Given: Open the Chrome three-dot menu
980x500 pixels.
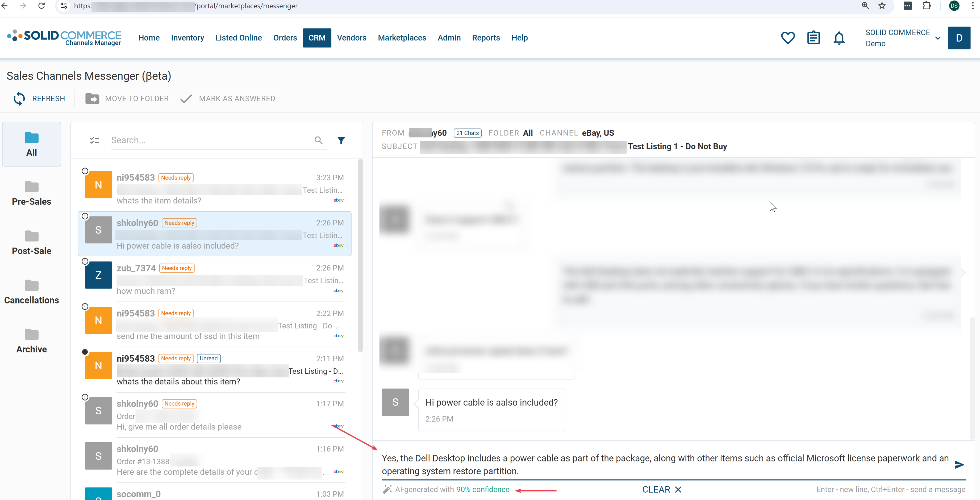Looking at the screenshot, I should point(973,6).
